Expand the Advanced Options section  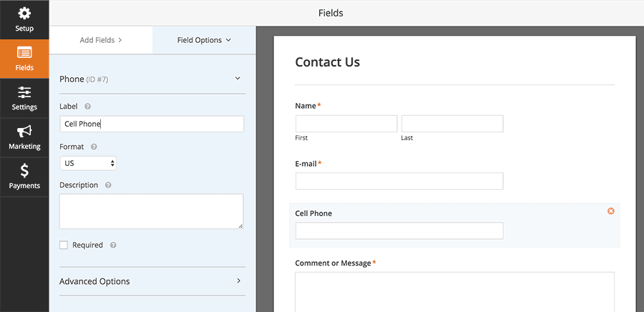click(x=152, y=281)
